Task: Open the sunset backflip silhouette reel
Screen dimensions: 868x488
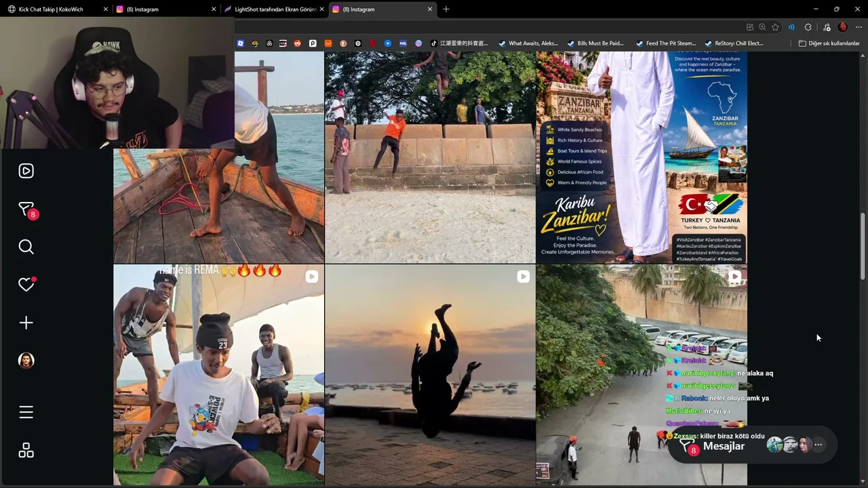Action: click(430, 375)
